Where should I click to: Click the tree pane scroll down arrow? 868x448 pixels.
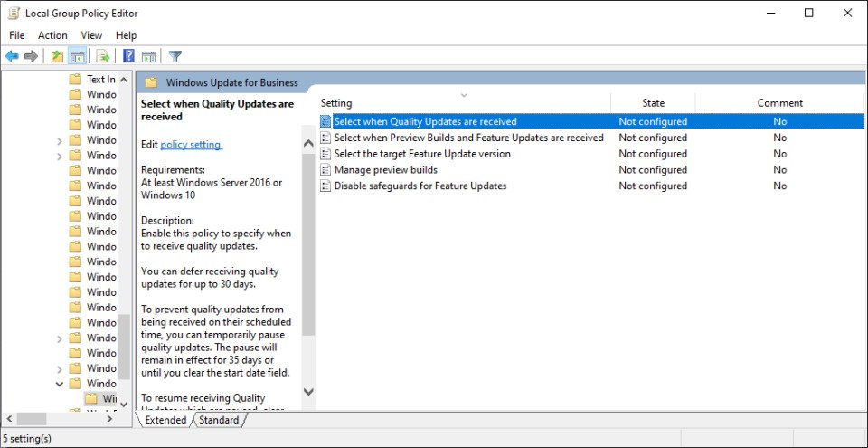[x=124, y=405]
